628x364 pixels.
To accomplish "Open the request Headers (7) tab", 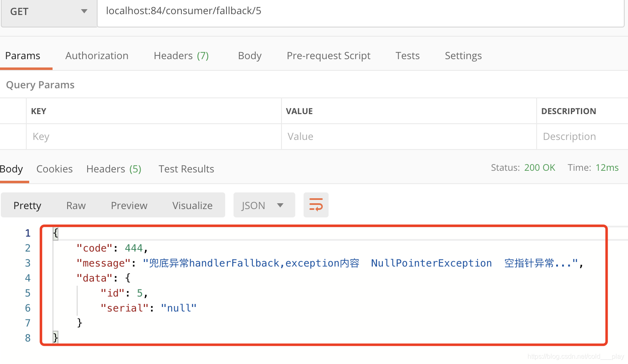I will click(x=181, y=56).
